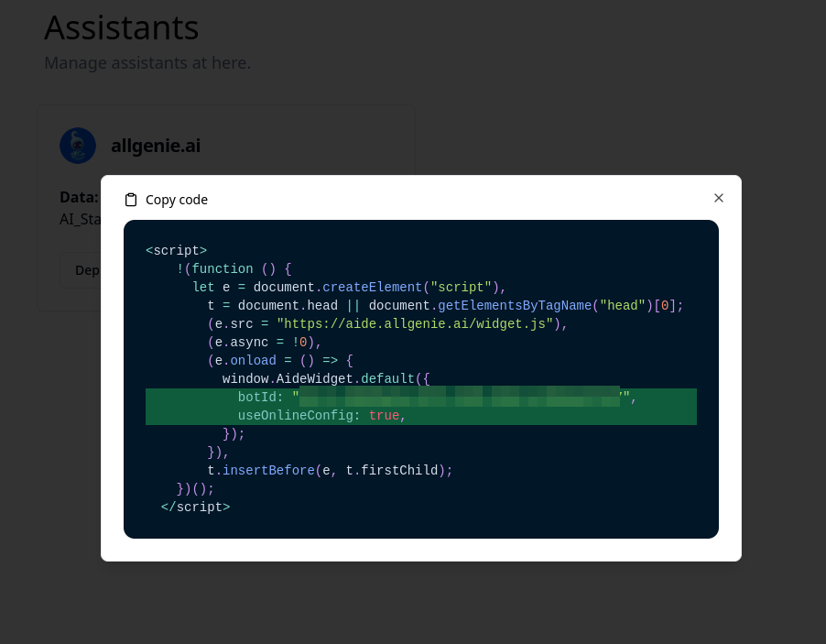Open the allgenie.ai assistant name link

156,146
